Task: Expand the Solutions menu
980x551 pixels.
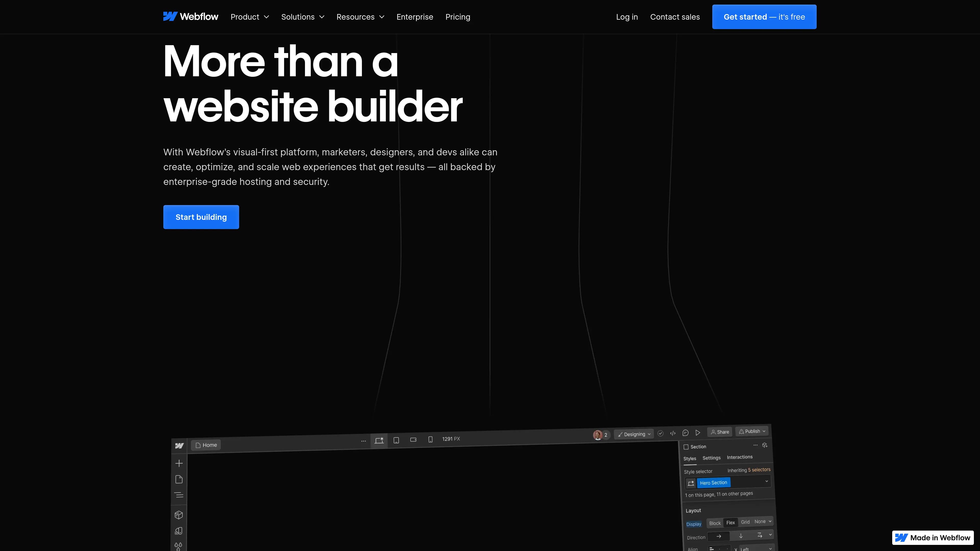Action: tap(303, 17)
